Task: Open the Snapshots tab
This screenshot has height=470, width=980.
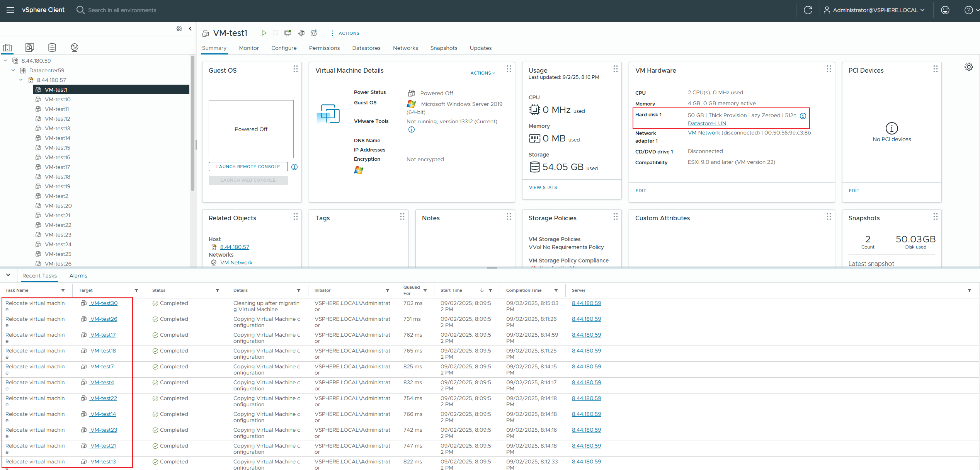Action: click(x=444, y=48)
